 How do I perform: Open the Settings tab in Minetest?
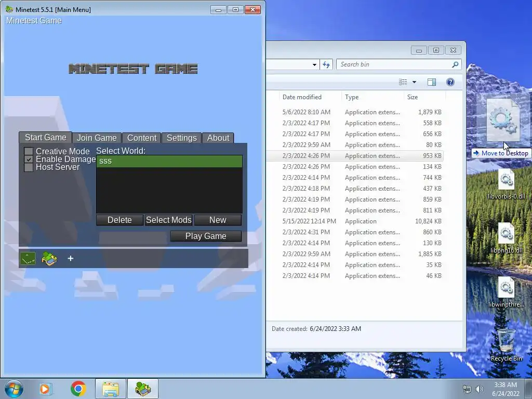[181, 138]
